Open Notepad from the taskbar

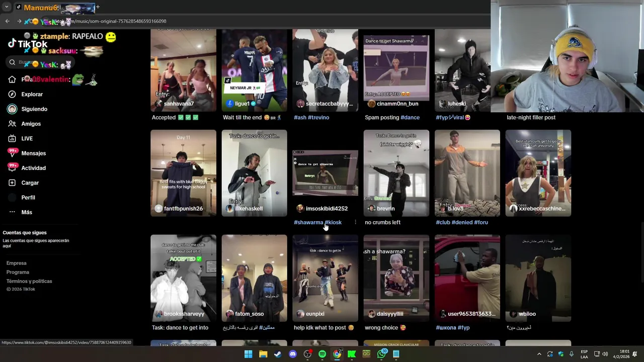(x=396, y=354)
